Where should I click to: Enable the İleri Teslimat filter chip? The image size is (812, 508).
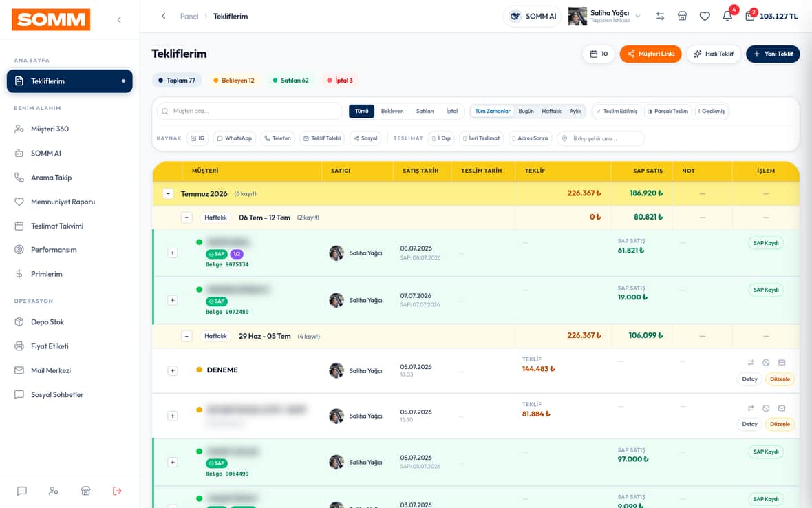click(x=481, y=138)
